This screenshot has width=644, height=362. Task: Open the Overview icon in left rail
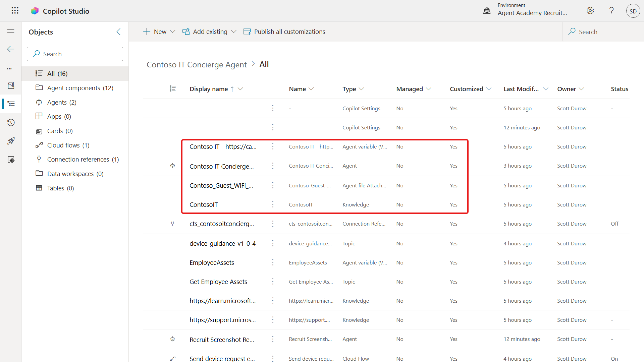point(11,85)
